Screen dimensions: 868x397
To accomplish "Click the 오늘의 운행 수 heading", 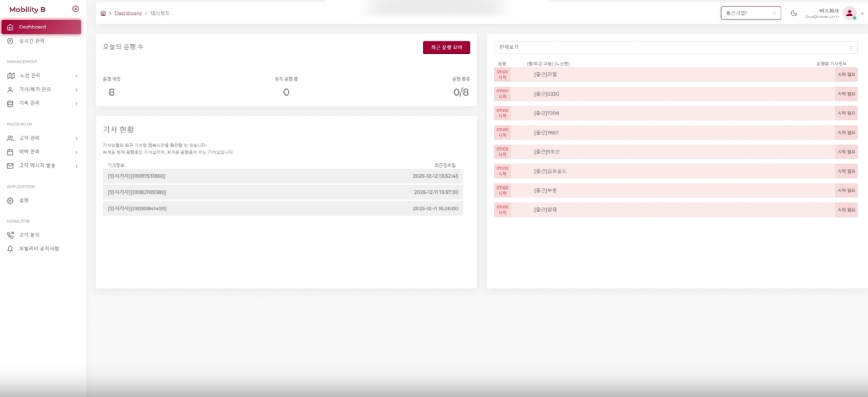I will (x=124, y=47).
